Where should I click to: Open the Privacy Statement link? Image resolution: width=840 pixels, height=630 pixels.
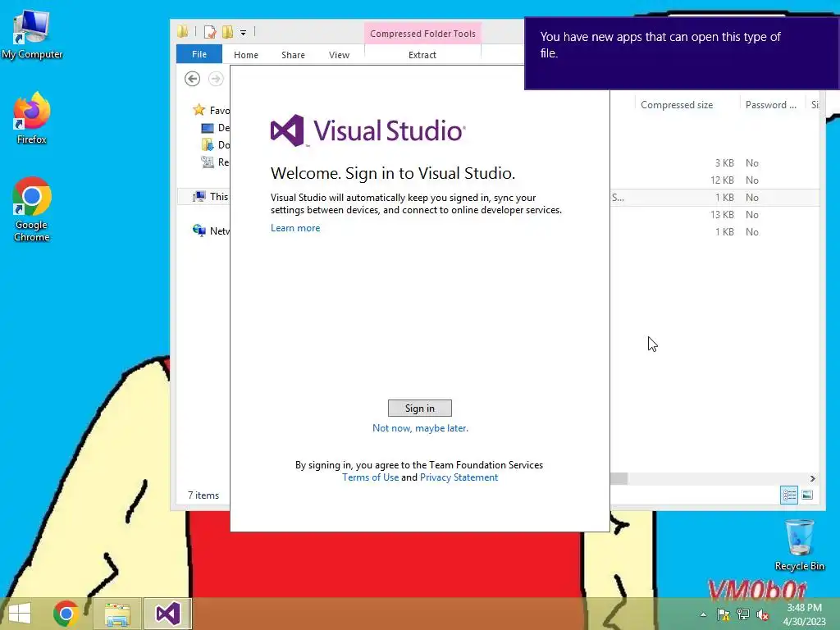[x=459, y=477]
